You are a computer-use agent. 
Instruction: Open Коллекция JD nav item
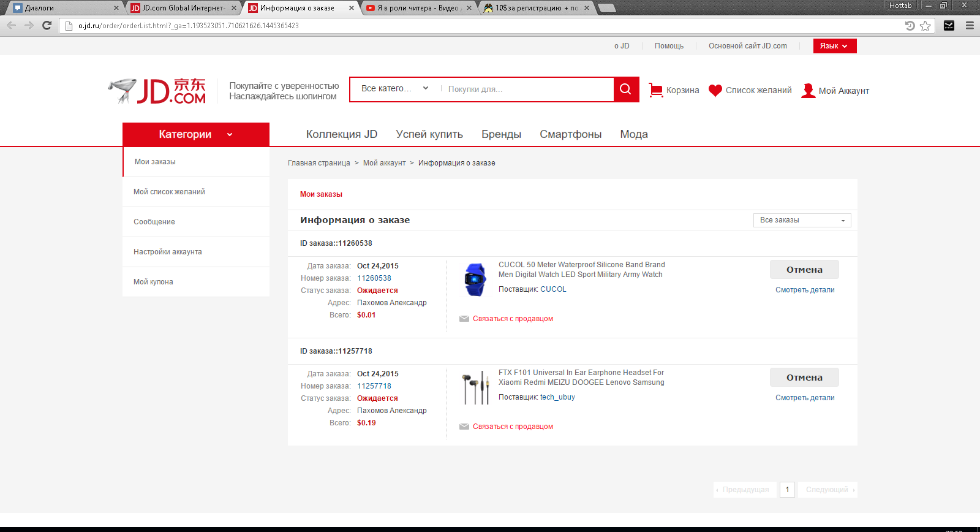(342, 134)
